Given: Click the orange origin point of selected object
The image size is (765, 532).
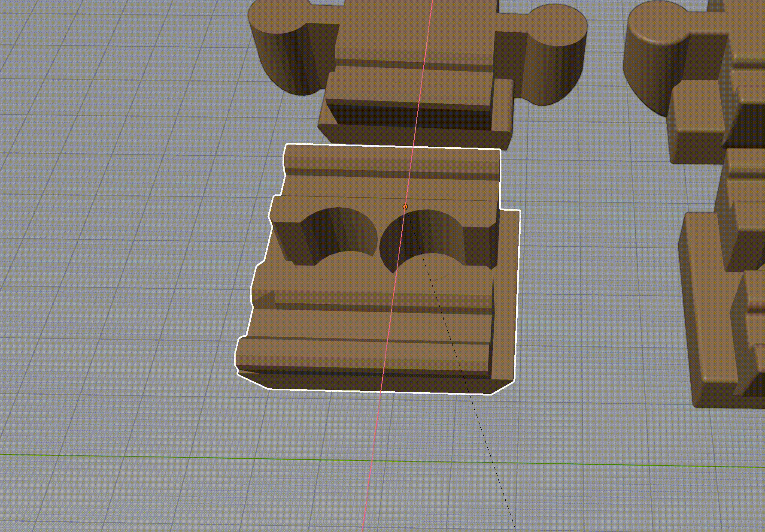Looking at the screenshot, I should coord(405,207).
